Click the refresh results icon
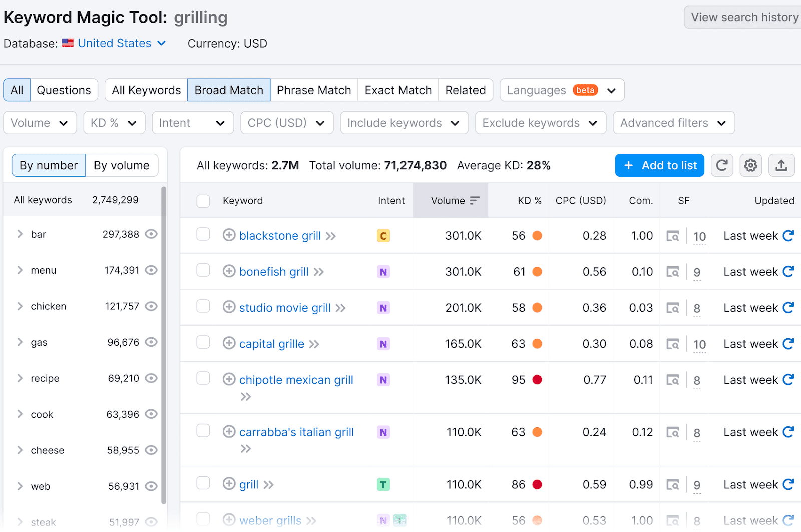801x532 pixels. tap(722, 165)
